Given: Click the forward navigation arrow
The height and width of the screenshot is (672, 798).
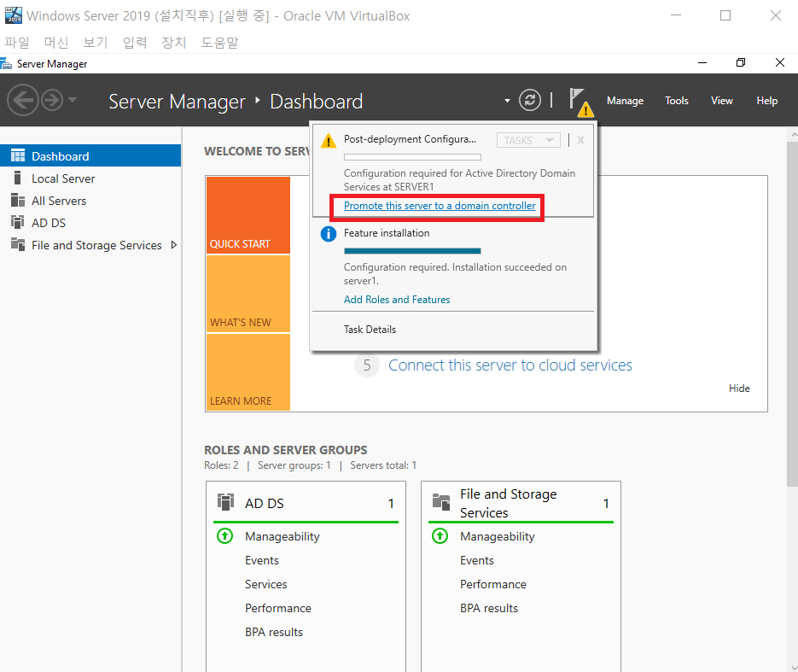Looking at the screenshot, I should point(52,100).
